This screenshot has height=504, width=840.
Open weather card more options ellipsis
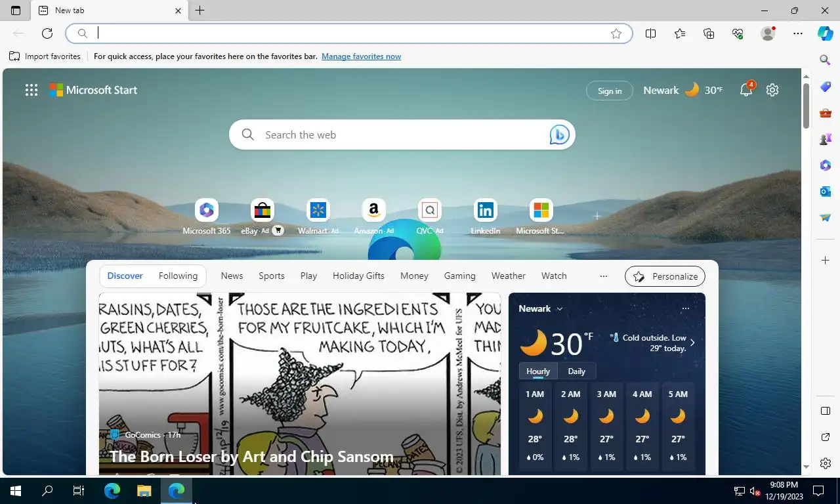click(x=685, y=308)
